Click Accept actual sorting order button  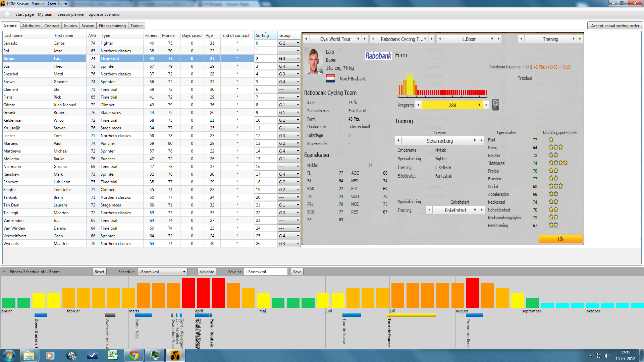pyautogui.click(x=615, y=26)
